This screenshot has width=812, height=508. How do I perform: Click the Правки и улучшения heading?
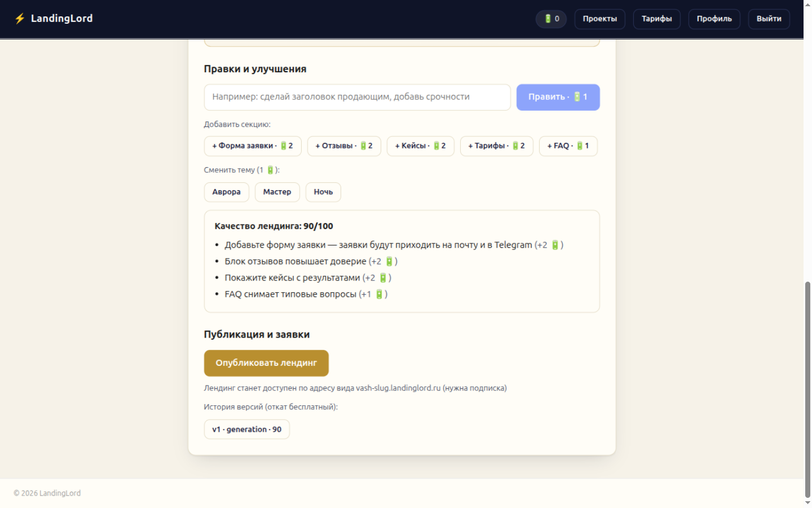pos(255,69)
